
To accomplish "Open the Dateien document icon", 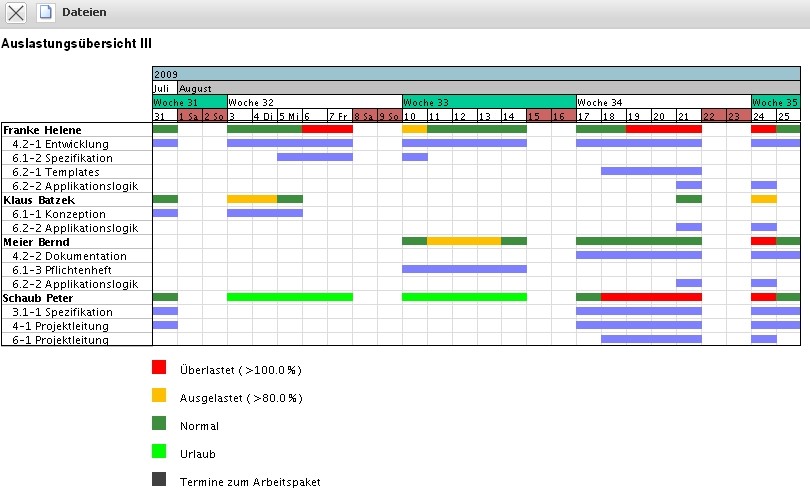I will [46, 13].
